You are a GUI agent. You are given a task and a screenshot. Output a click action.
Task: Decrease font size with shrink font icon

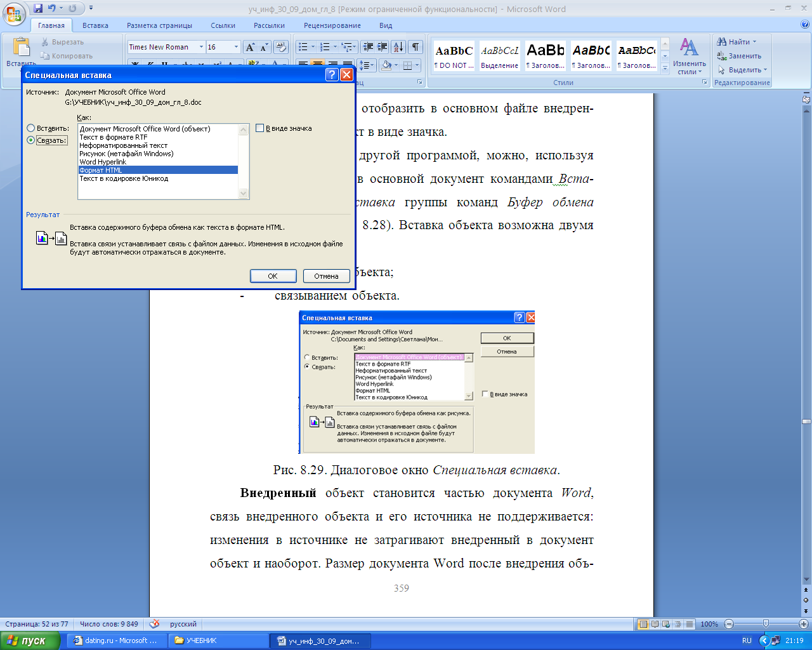264,47
